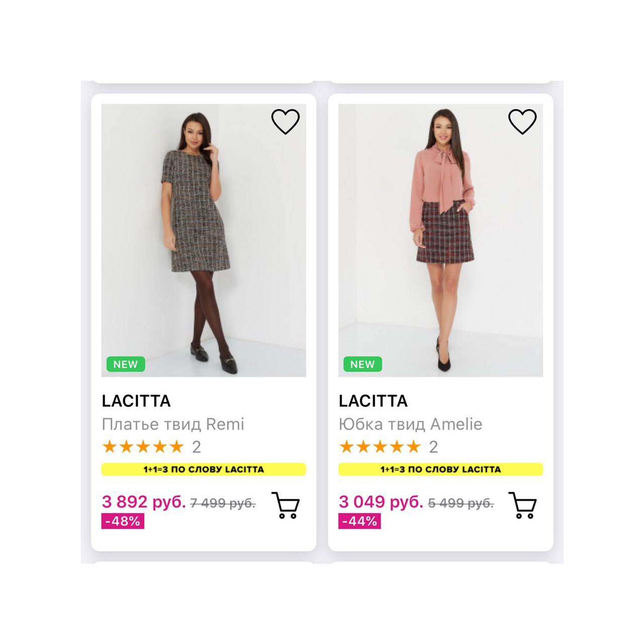
Task: Click the 3 892 руб. price
Action: coord(143,502)
